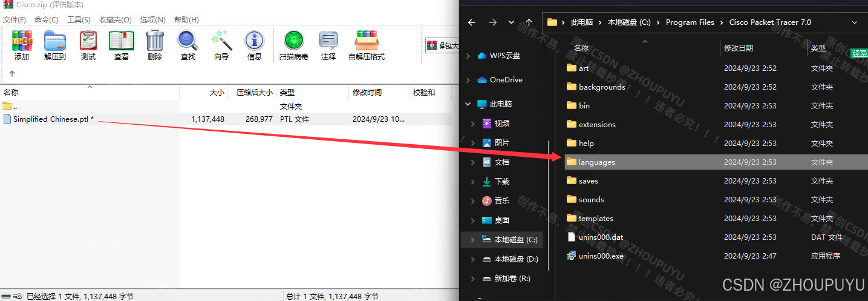Sort by the 类型 column header in WinRAR
The image size is (868, 301).
[x=313, y=93]
